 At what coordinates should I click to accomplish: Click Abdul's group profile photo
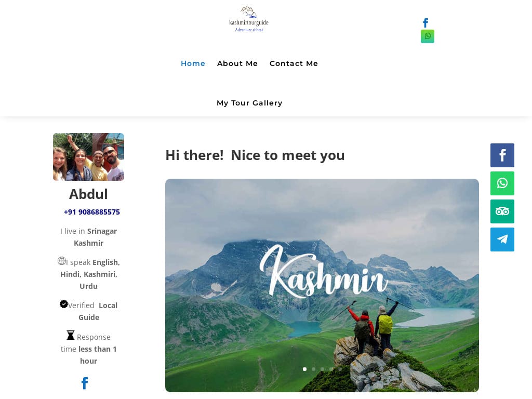88,157
